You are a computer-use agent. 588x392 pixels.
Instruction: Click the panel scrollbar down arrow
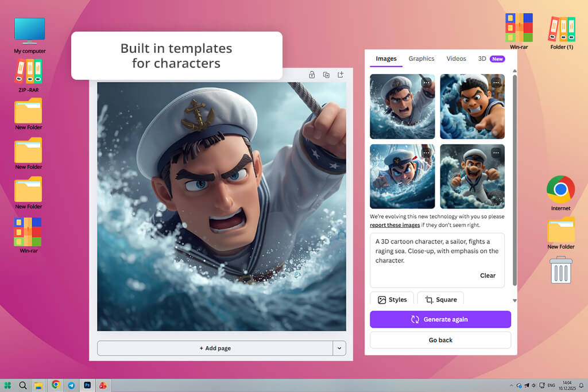point(514,301)
